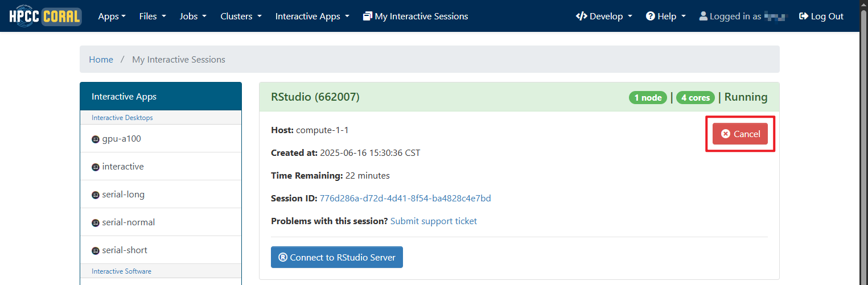Go to Home via breadcrumb
Screen dimensions: 868x285
[x=101, y=59]
